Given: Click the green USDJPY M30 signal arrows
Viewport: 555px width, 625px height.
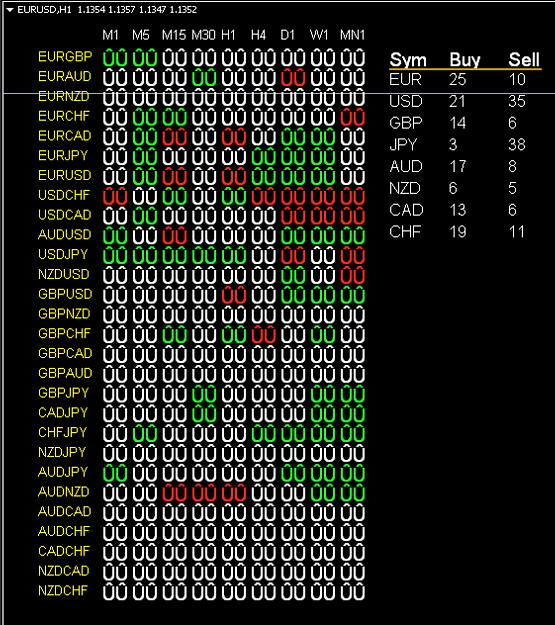Looking at the screenshot, I should coord(204,256).
